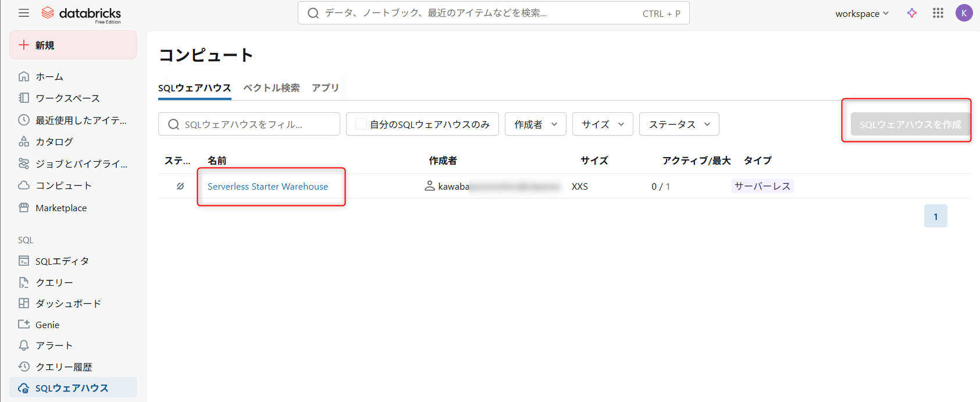
Task: Open the ステータス filter dropdown
Action: coord(679,124)
